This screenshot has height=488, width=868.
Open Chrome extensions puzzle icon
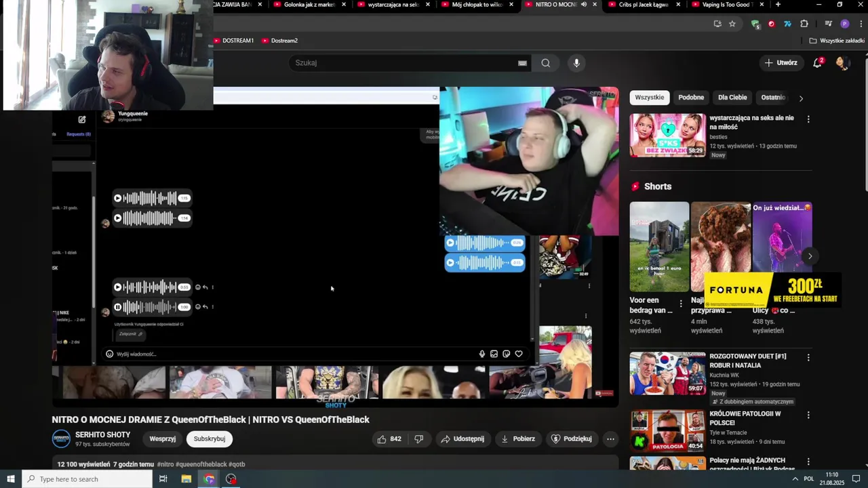804,24
